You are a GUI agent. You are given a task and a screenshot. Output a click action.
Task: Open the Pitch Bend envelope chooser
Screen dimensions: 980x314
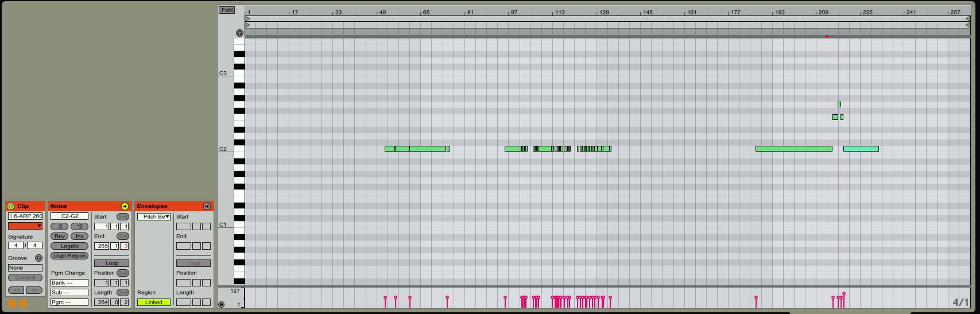pyautogui.click(x=154, y=216)
